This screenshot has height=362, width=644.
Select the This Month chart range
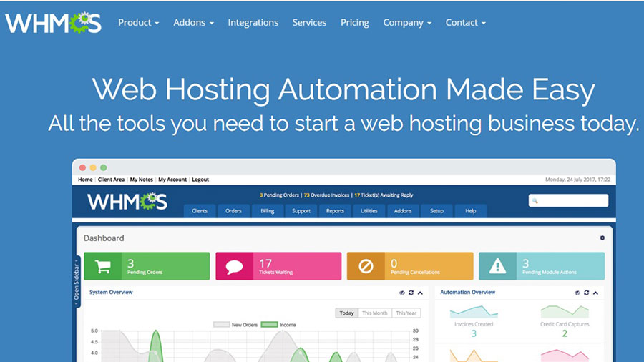click(x=374, y=313)
